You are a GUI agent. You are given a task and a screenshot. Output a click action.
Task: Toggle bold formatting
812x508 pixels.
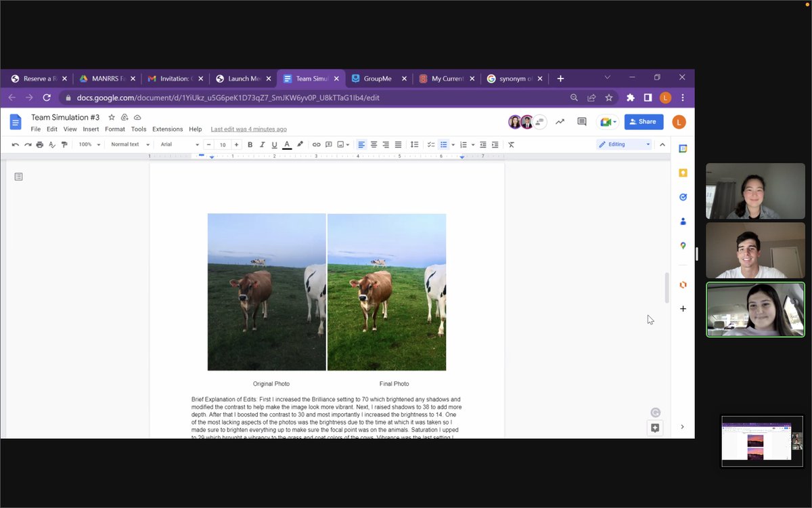[250, 144]
